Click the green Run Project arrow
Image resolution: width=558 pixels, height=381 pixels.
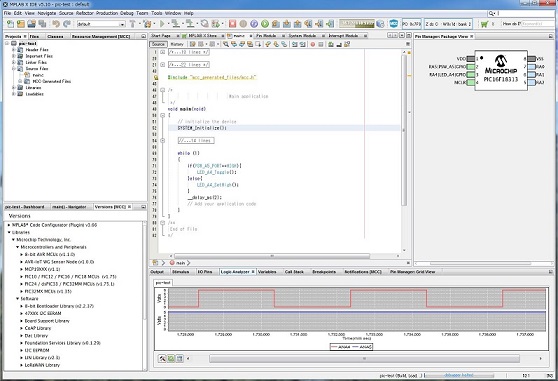point(162,24)
